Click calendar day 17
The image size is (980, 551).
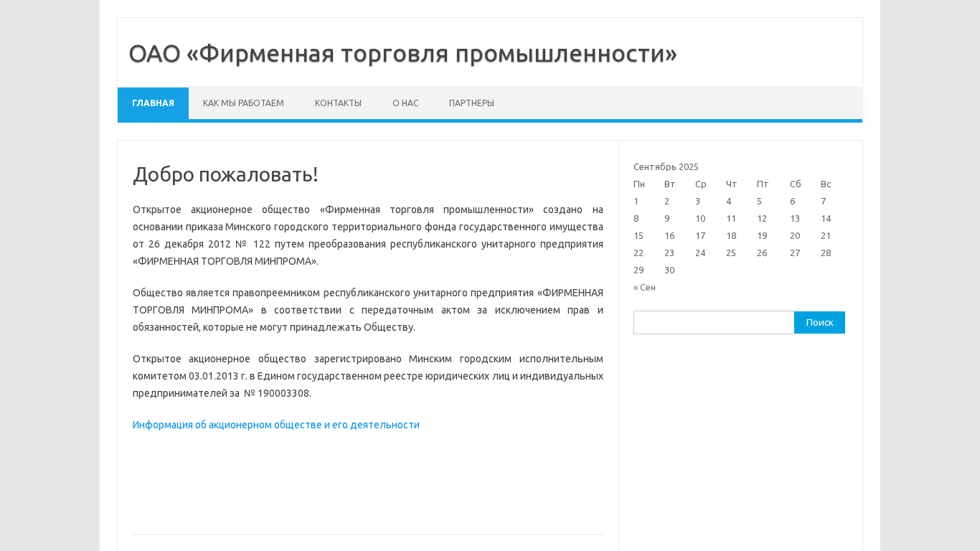[700, 236]
